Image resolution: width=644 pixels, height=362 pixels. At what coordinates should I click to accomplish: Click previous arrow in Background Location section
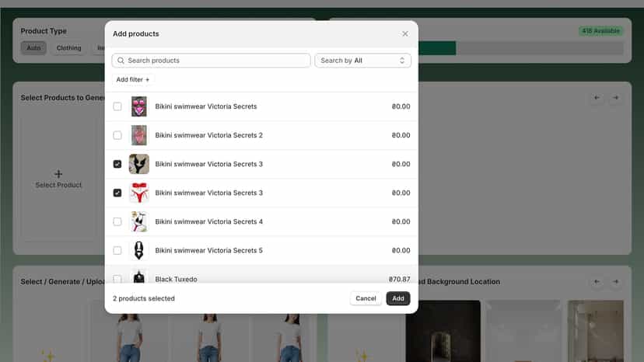(x=597, y=281)
